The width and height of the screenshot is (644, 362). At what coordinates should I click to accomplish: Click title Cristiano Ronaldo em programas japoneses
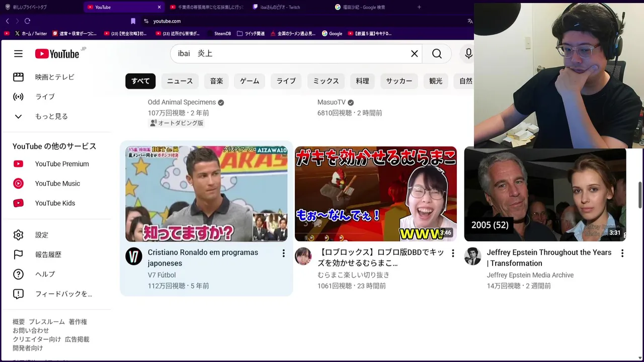pyautogui.click(x=203, y=258)
